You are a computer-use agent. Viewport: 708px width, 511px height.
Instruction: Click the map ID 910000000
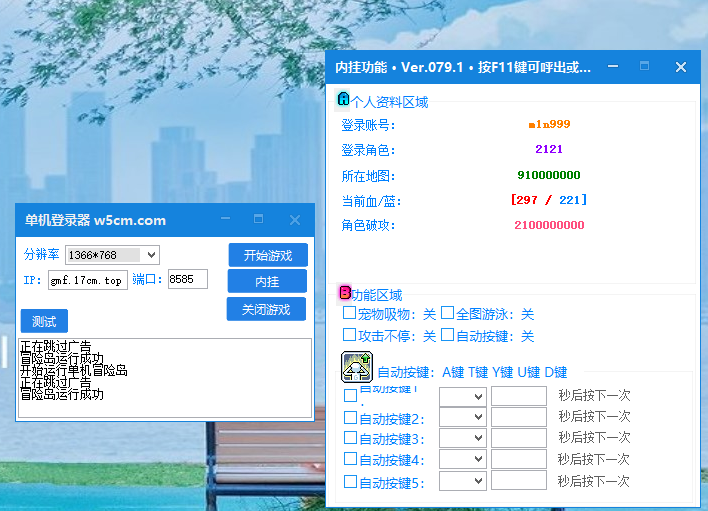pyautogui.click(x=549, y=175)
